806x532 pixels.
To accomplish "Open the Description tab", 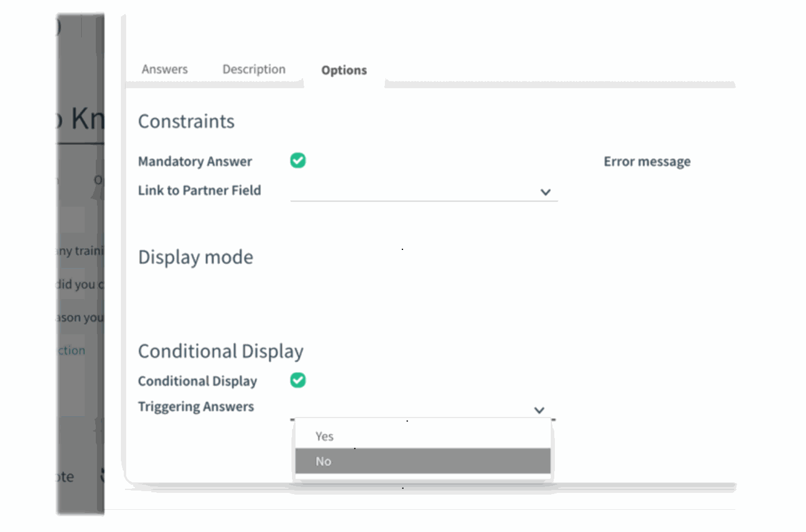I will tap(253, 69).
